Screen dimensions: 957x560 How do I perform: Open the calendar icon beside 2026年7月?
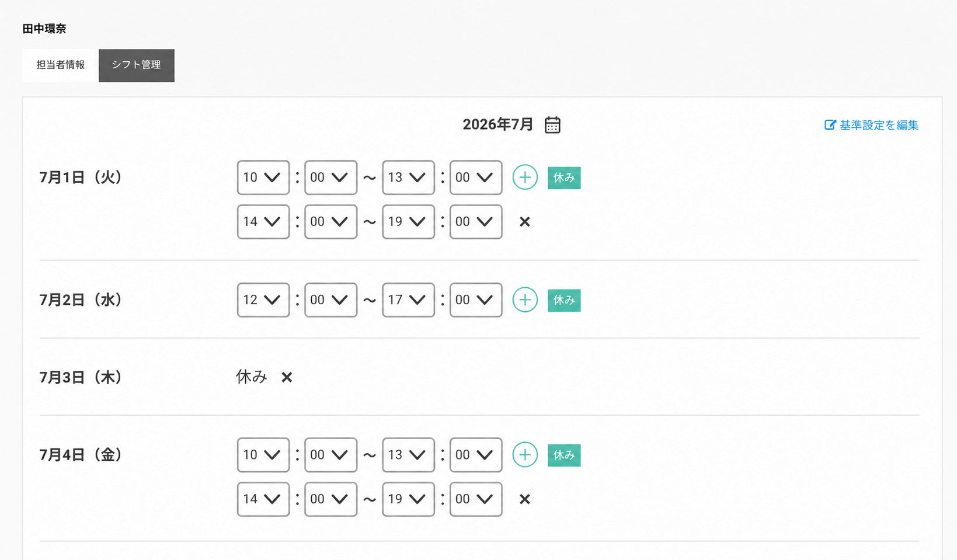pyautogui.click(x=552, y=125)
